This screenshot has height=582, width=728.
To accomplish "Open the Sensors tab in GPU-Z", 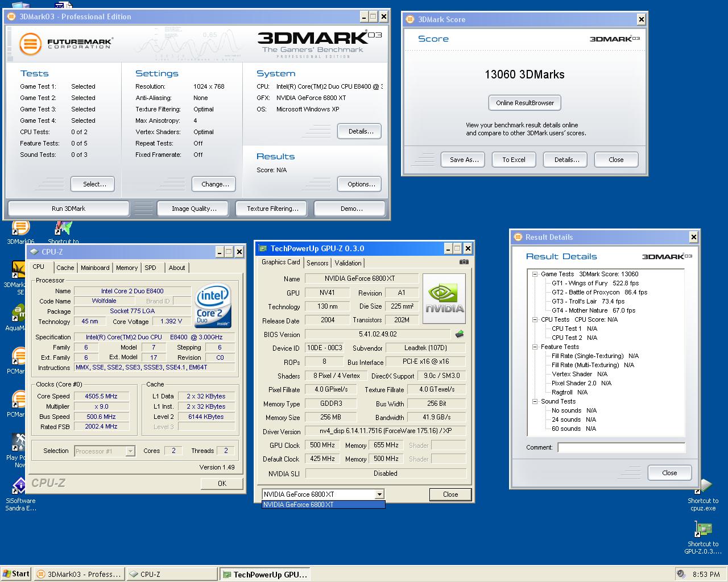I will click(x=317, y=263).
